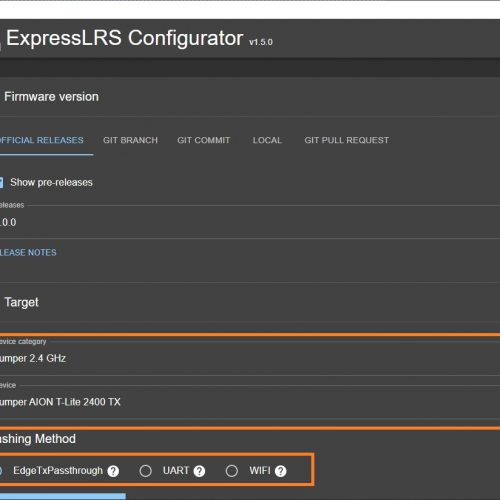
Task: Click ExpressLRS Configurator title
Action: click(x=125, y=38)
